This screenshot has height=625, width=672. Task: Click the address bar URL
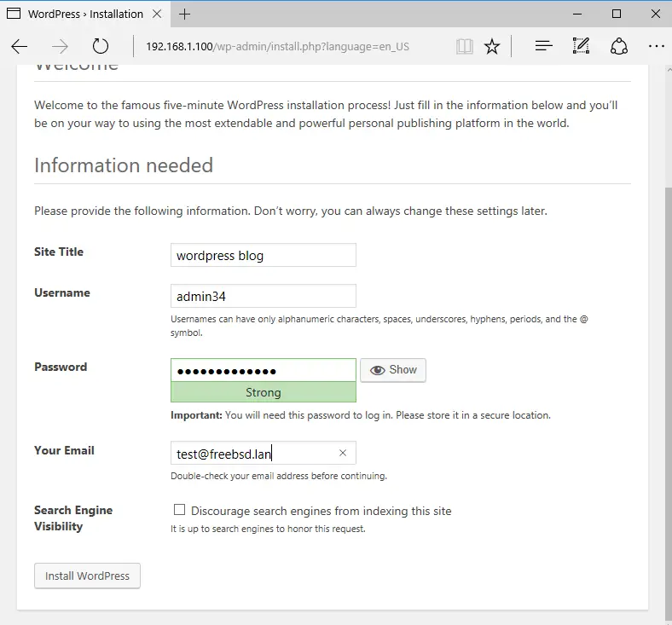pos(278,47)
